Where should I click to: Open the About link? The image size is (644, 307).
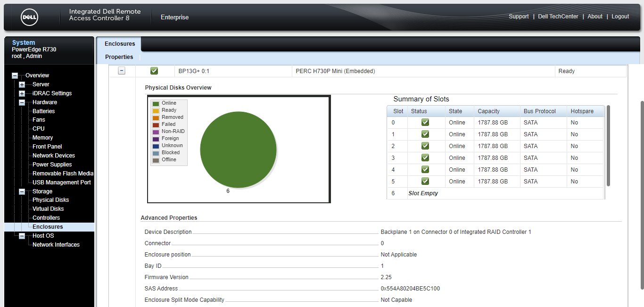(595, 17)
